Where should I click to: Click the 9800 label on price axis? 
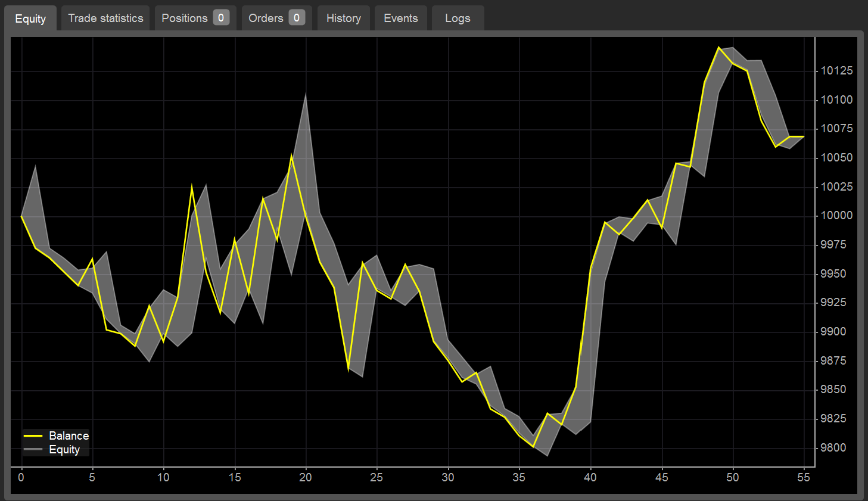(833, 448)
